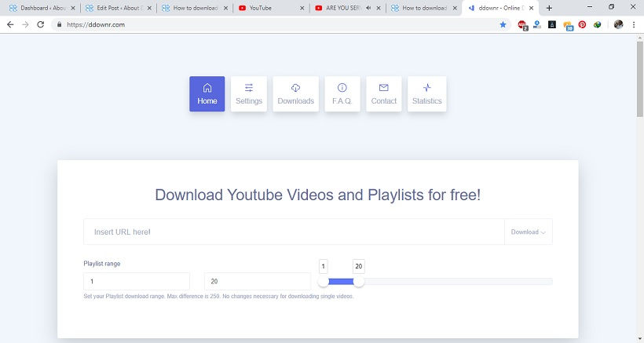644x343 pixels.
Task: Open the Home navigation tile
Action: coord(207,94)
